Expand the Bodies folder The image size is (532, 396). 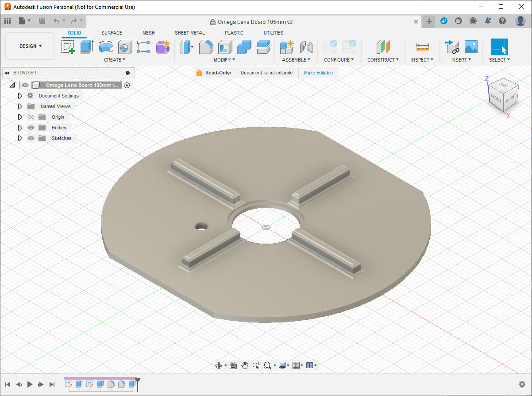pyautogui.click(x=20, y=128)
